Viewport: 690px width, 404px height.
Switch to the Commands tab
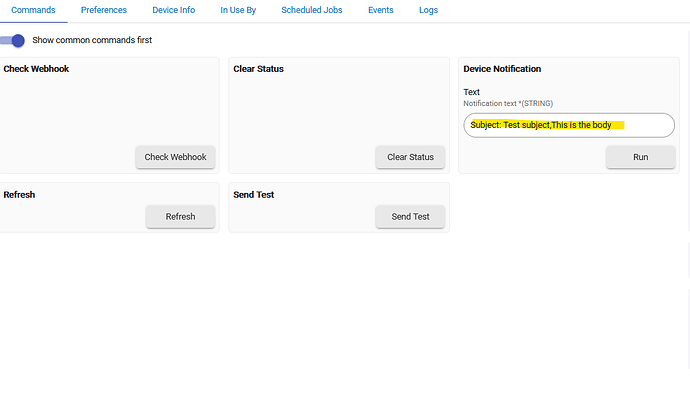(33, 10)
